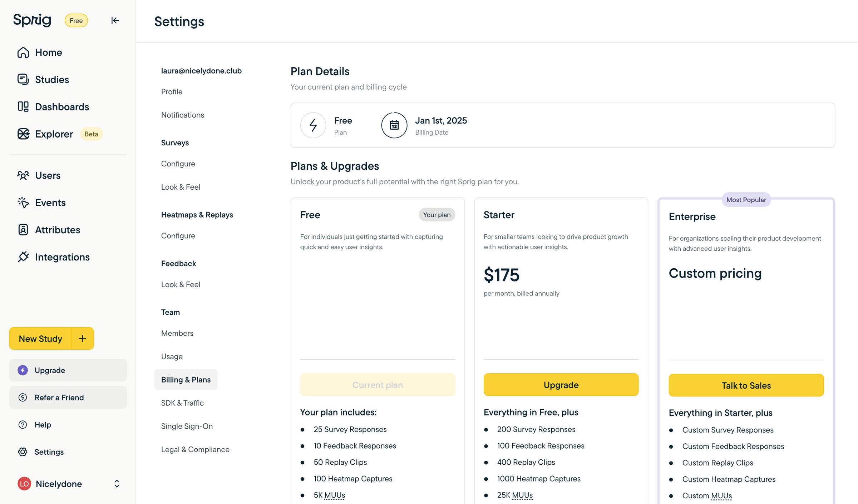
Task: Click the Dashboards icon in sidebar
Action: click(23, 106)
